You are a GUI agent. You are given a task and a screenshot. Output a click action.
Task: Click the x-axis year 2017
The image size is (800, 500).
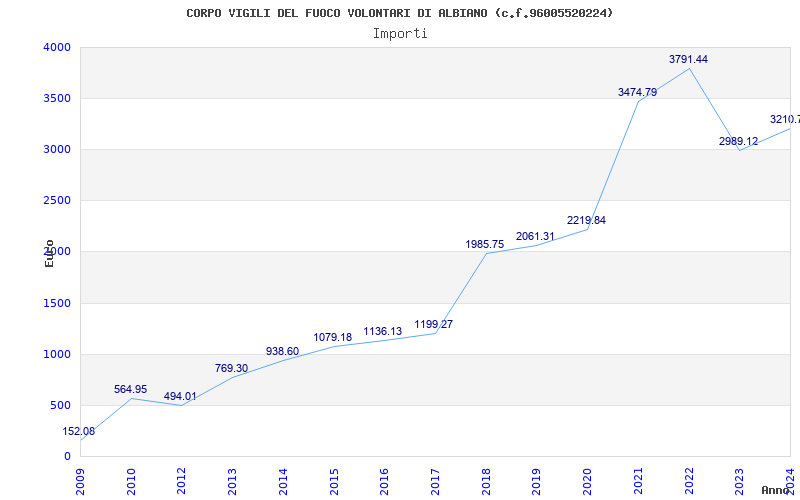(x=435, y=481)
